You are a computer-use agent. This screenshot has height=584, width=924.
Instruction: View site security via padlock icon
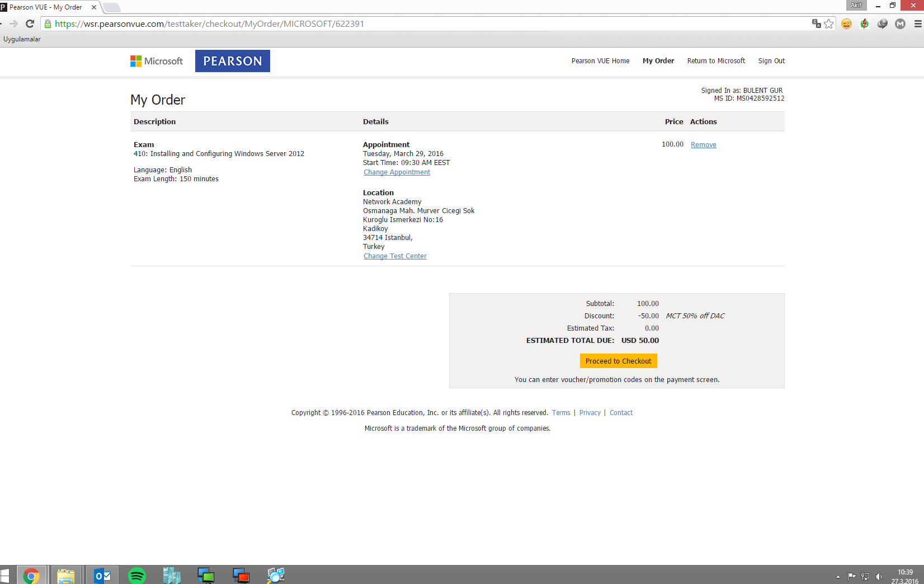point(48,23)
